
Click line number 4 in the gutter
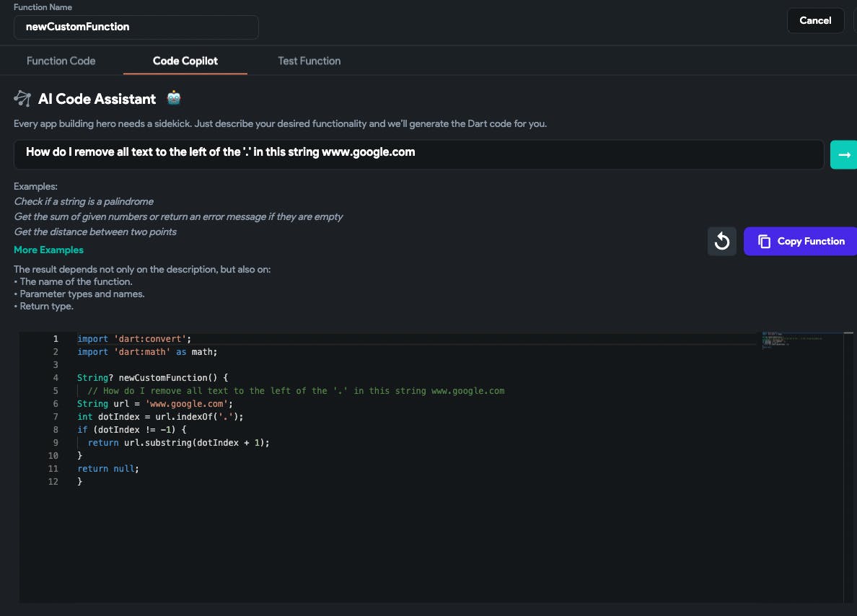point(56,378)
